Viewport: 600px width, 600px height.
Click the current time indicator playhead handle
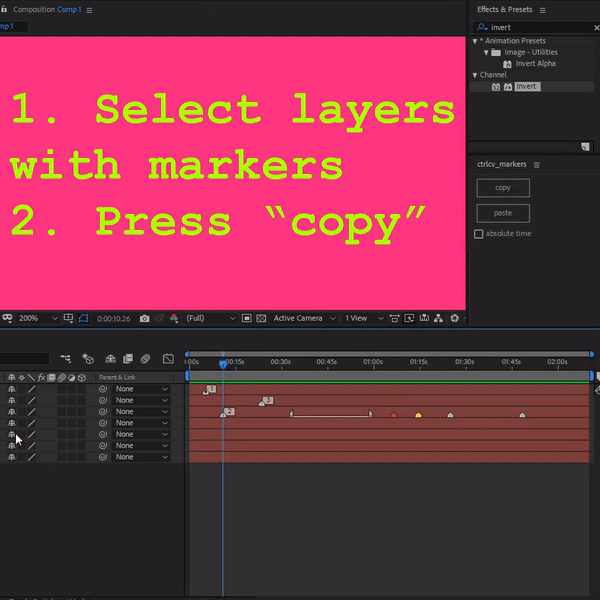(223, 364)
